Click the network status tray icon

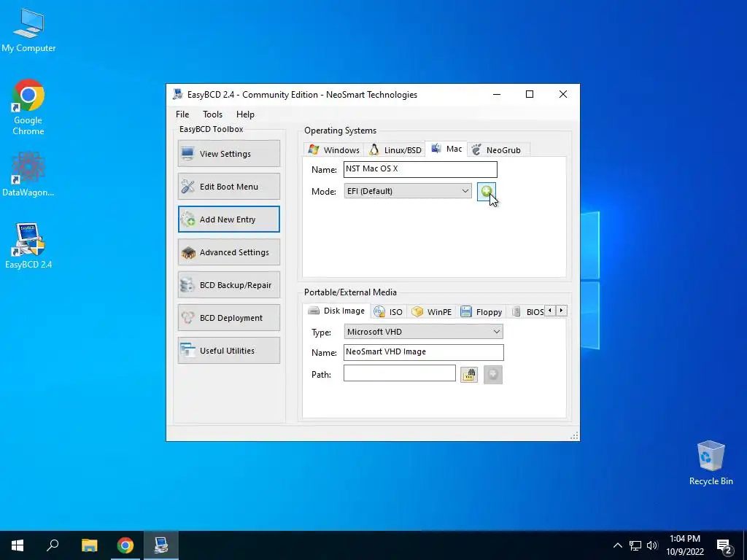tap(635, 545)
